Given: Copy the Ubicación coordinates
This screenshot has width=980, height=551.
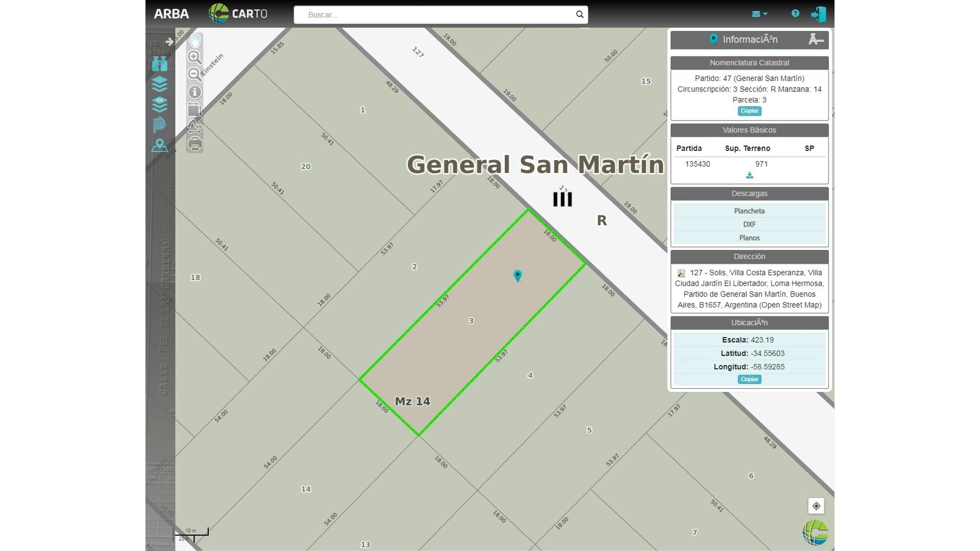Looking at the screenshot, I should pyautogui.click(x=749, y=379).
